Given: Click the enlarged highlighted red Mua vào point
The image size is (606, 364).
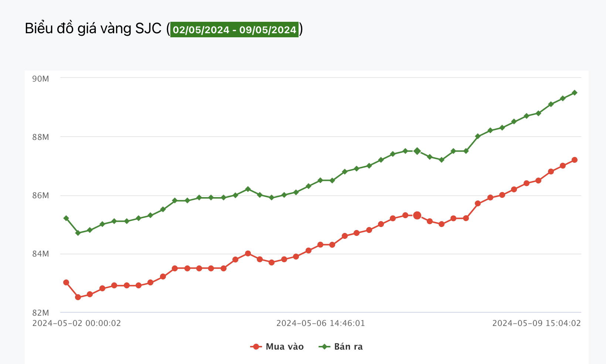Looking at the screenshot, I should click(417, 215).
